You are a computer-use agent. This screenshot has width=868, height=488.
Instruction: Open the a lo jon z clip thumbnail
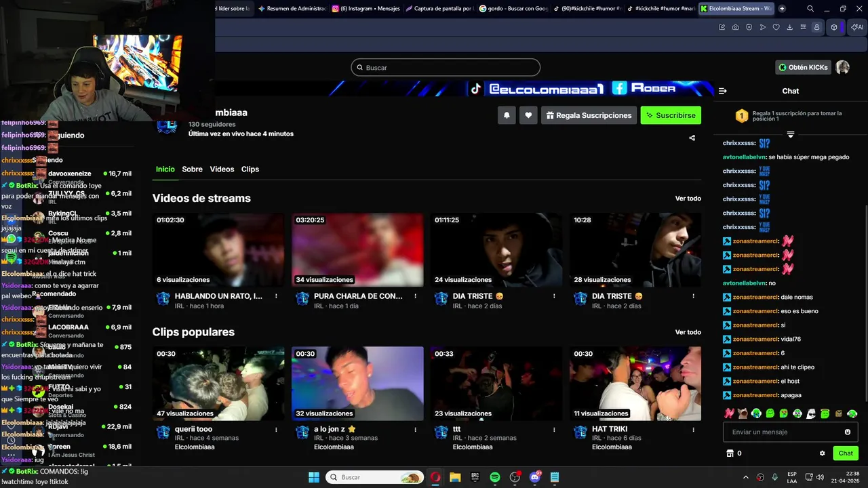pyautogui.click(x=357, y=384)
